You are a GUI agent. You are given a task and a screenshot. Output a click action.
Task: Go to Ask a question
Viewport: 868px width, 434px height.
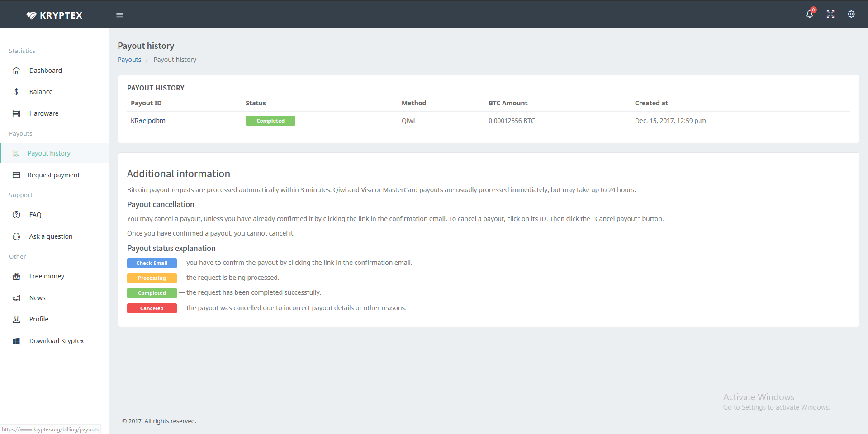click(51, 236)
